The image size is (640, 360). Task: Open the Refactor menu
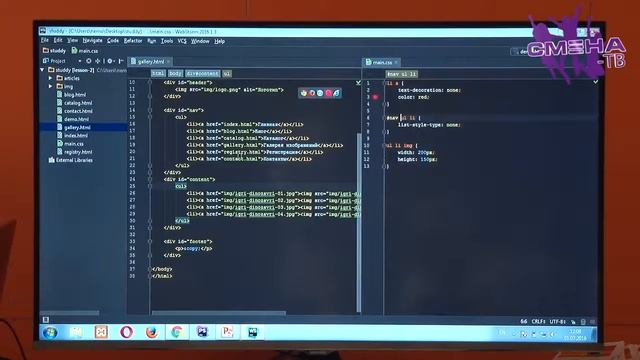click(133, 41)
